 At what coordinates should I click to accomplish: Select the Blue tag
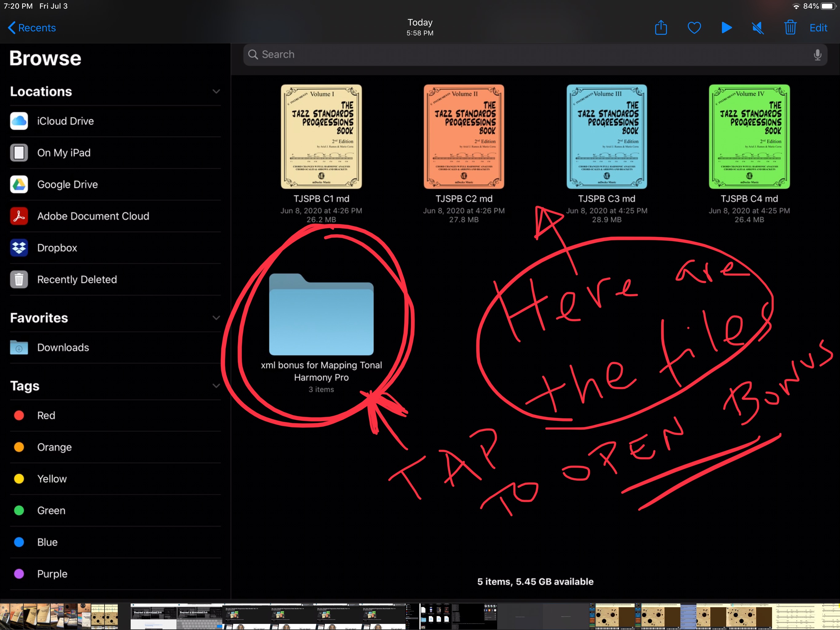coord(115,542)
